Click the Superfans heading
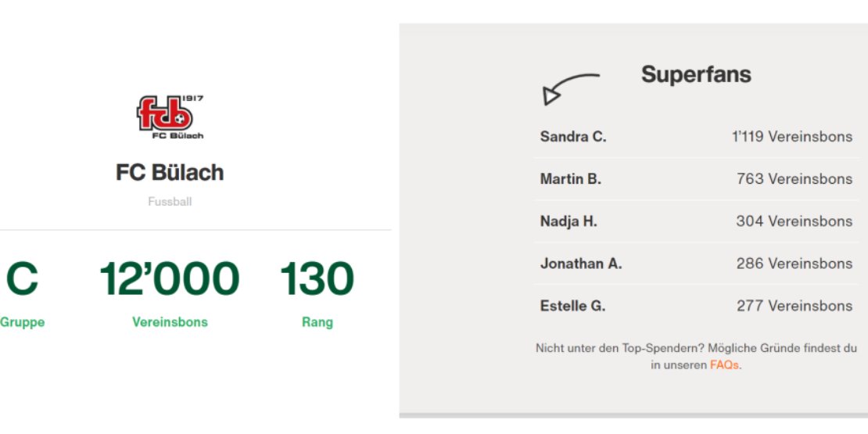The image size is (868, 434). 696,74
